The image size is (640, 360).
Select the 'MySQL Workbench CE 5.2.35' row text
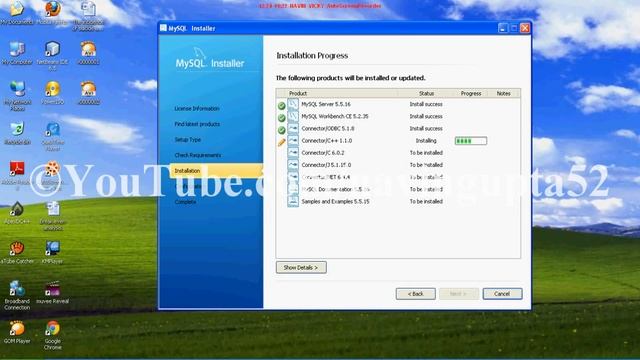point(335,116)
